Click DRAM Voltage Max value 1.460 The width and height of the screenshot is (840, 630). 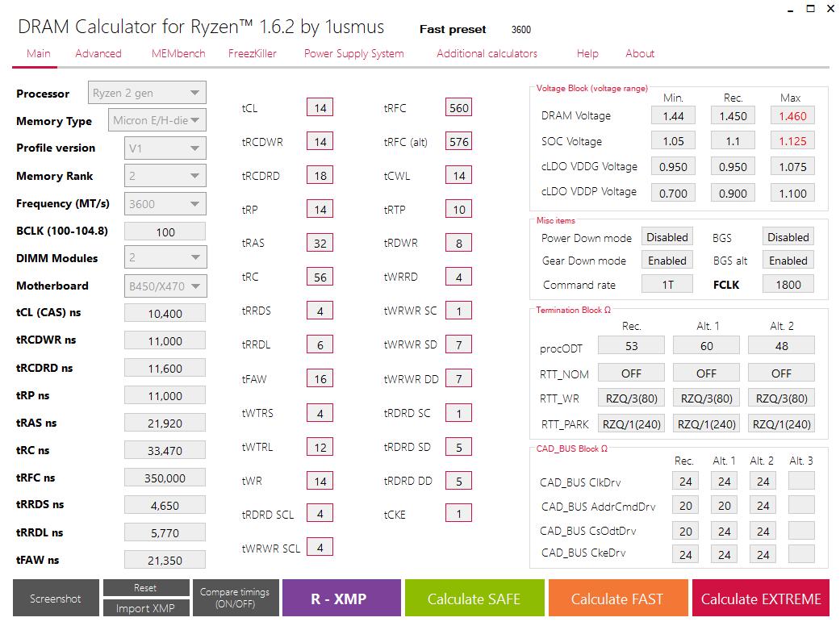coord(792,115)
